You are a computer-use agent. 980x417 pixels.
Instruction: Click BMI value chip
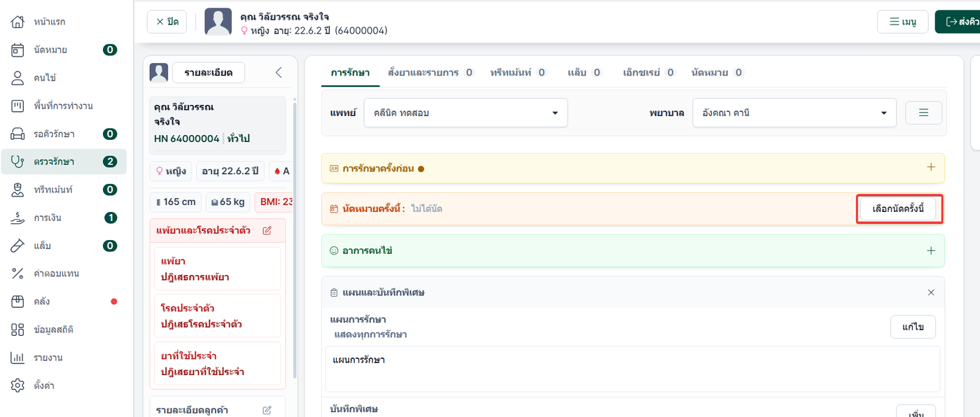274,202
